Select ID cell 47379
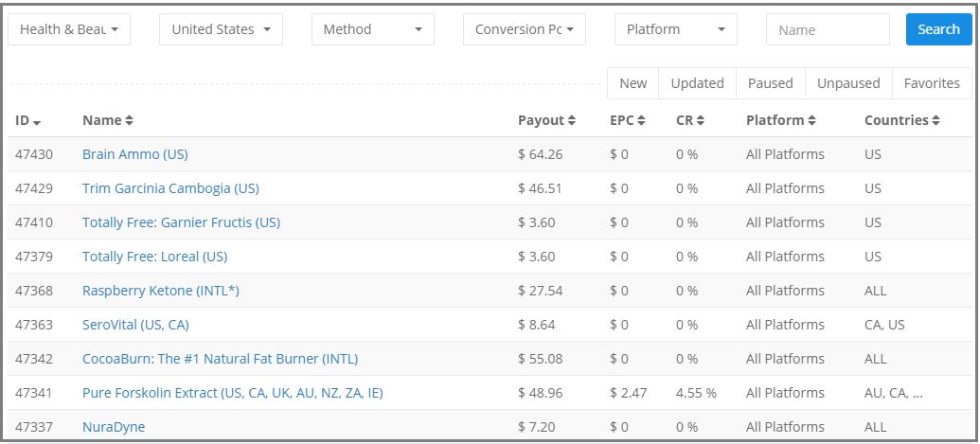 (x=34, y=257)
